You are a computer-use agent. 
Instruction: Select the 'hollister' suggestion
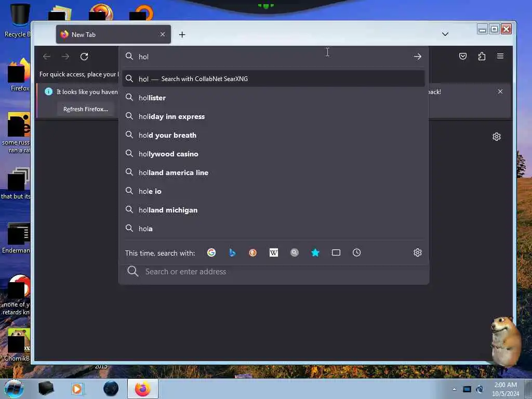click(x=273, y=98)
